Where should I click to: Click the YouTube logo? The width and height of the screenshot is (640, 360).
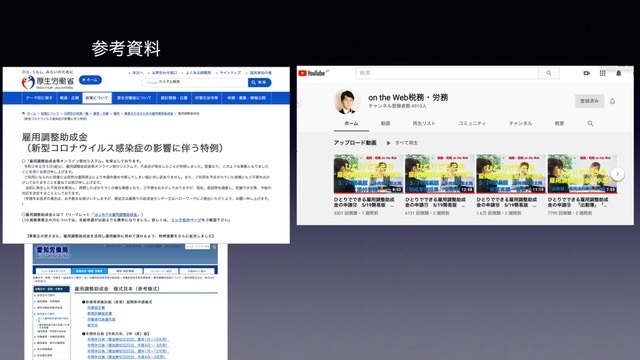pyautogui.click(x=312, y=73)
